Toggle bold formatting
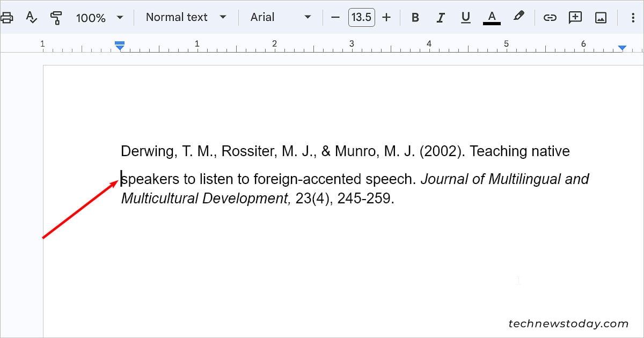 pos(415,17)
